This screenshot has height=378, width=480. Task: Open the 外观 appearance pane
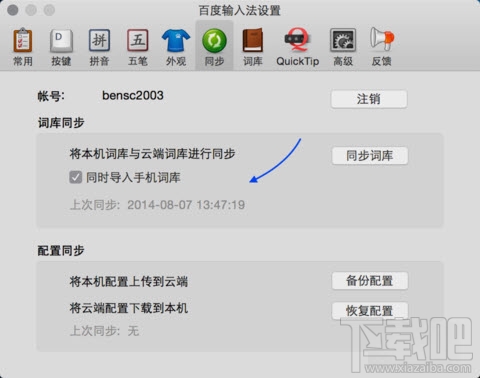coord(176,47)
